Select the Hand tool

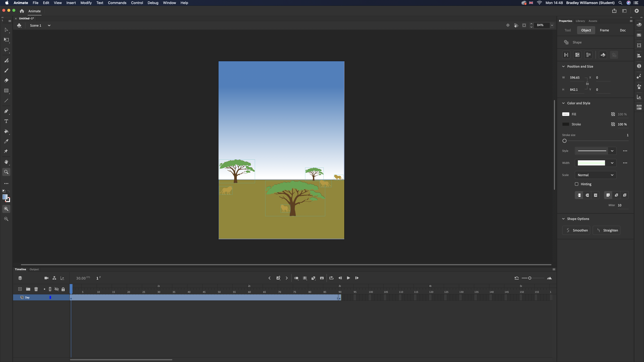tap(6, 162)
